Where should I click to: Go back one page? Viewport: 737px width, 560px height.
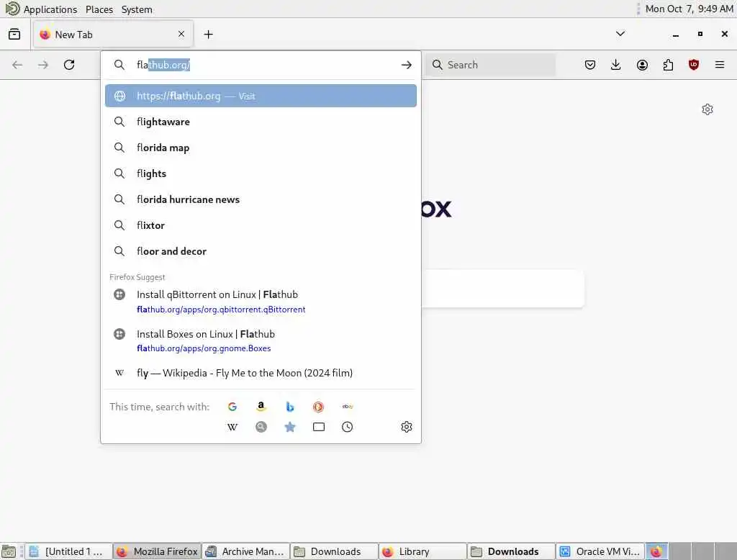pyautogui.click(x=17, y=65)
